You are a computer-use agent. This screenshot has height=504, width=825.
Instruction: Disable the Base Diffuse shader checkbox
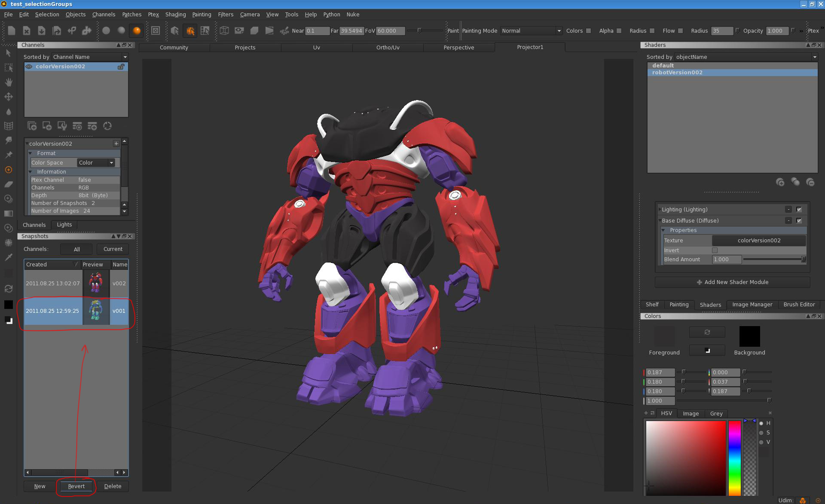799,220
